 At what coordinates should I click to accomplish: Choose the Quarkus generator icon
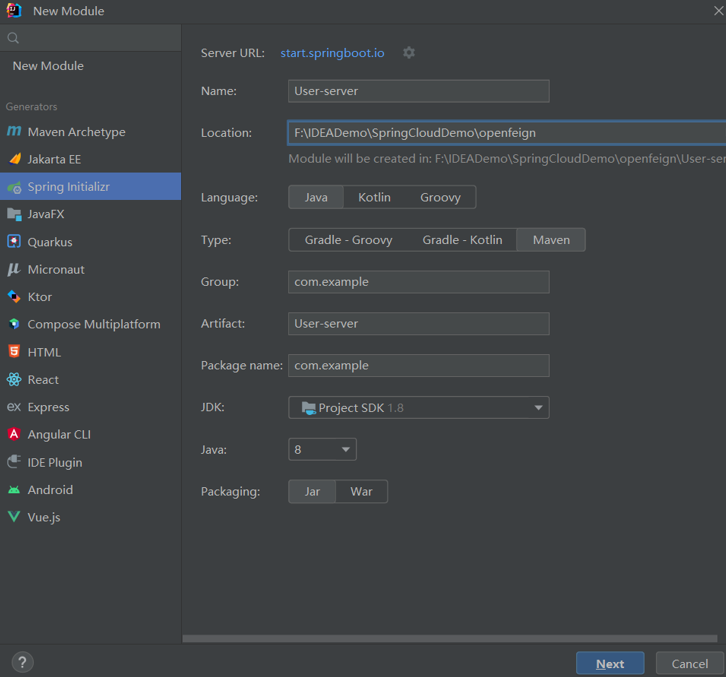[14, 242]
